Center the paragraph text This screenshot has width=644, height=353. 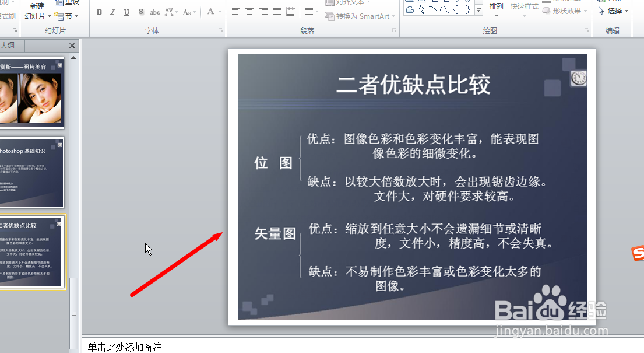click(x=249, y=12)
